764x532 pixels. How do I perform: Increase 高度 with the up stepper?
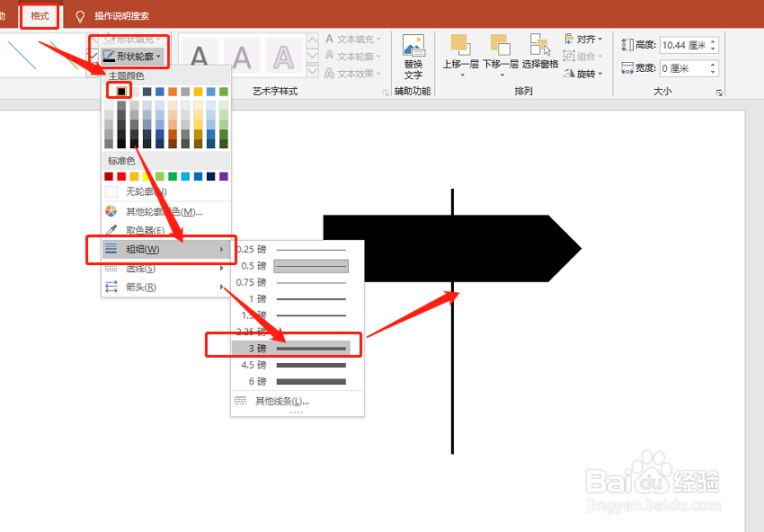pos(714,41)
